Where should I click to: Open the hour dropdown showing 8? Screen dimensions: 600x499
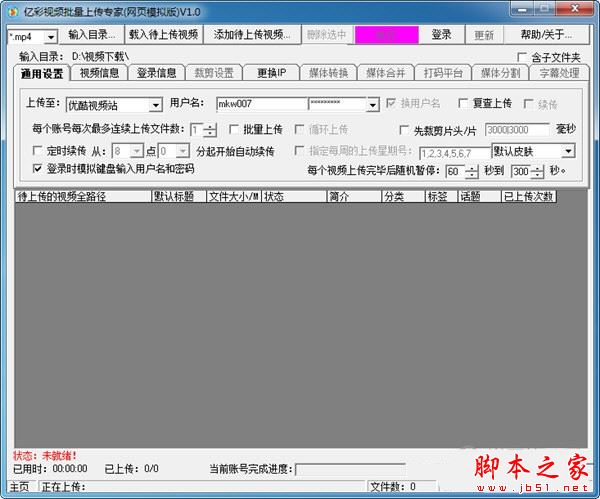click(x=136, y=152)
